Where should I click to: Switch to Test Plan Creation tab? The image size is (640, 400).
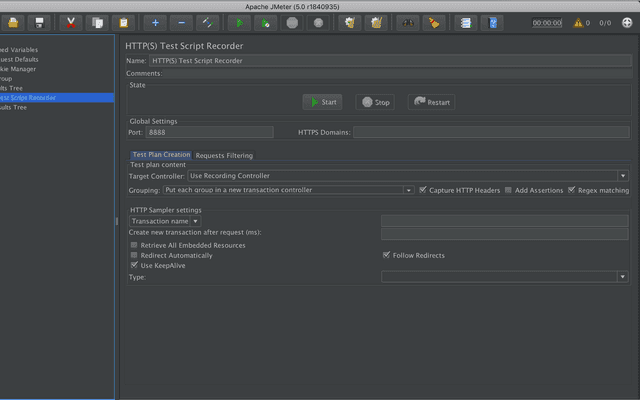pyautogui.click(x=161, y=155)
